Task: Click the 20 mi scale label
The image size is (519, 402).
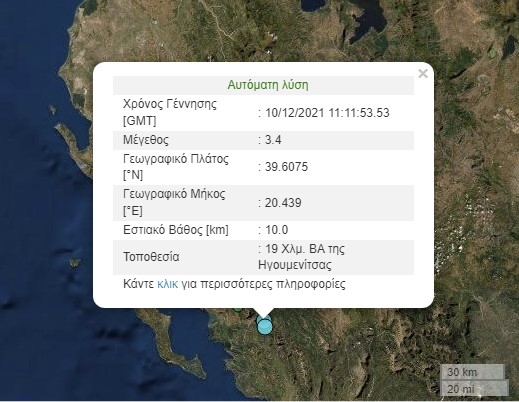Action: pos(461,389)
